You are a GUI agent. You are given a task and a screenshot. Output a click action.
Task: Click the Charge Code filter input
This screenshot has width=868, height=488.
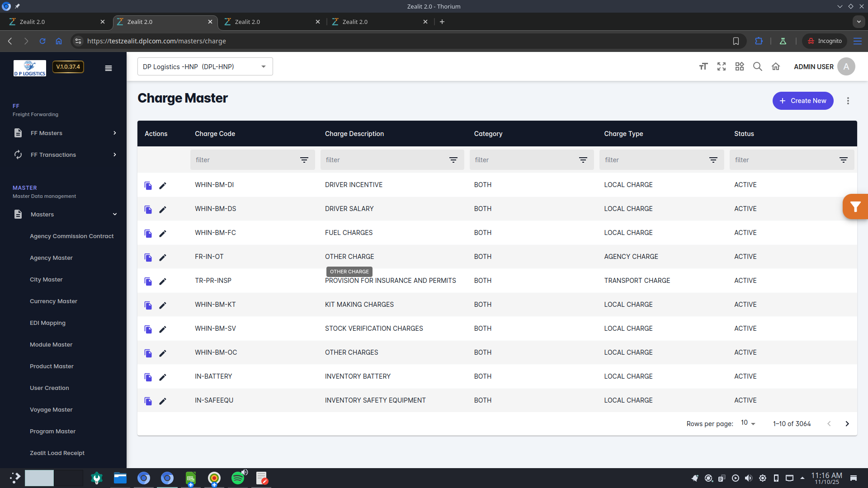tap(244, 160)
